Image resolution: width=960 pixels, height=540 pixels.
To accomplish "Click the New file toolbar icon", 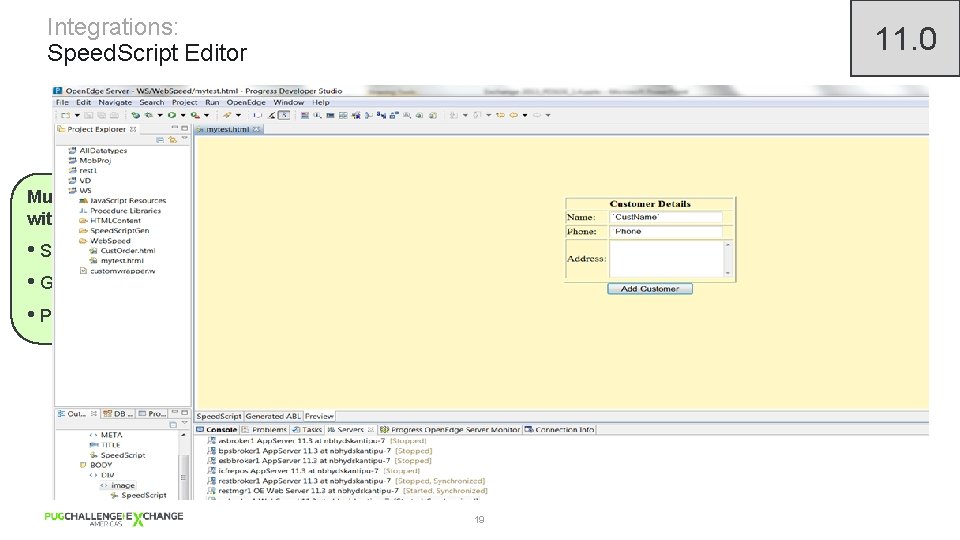I will point(66,115).
